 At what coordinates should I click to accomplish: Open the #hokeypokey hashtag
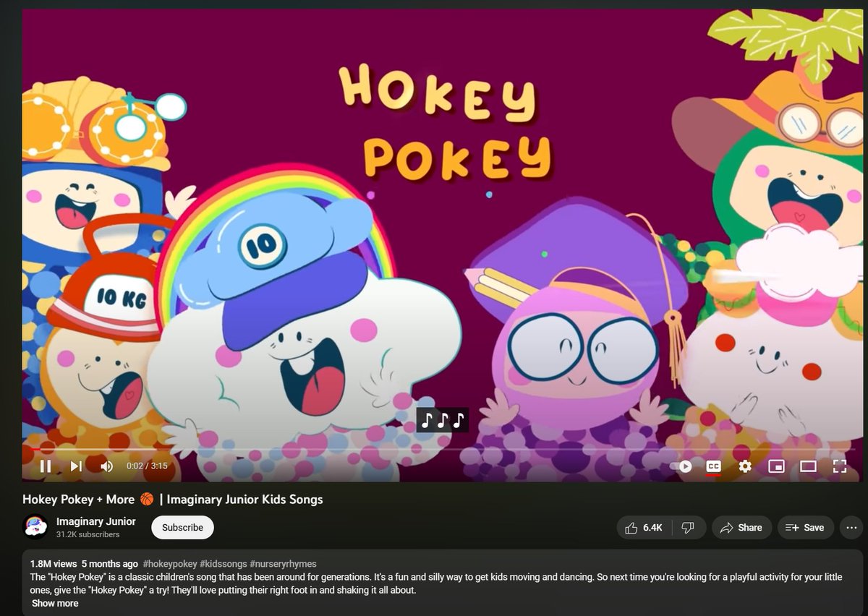point(169,564)
